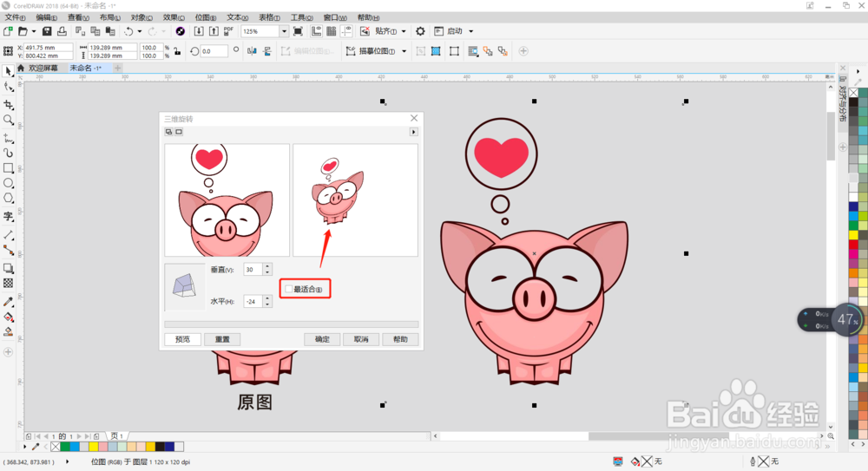Mirror the bitmap vertically
868x471 pixels.
click(267, 51)
